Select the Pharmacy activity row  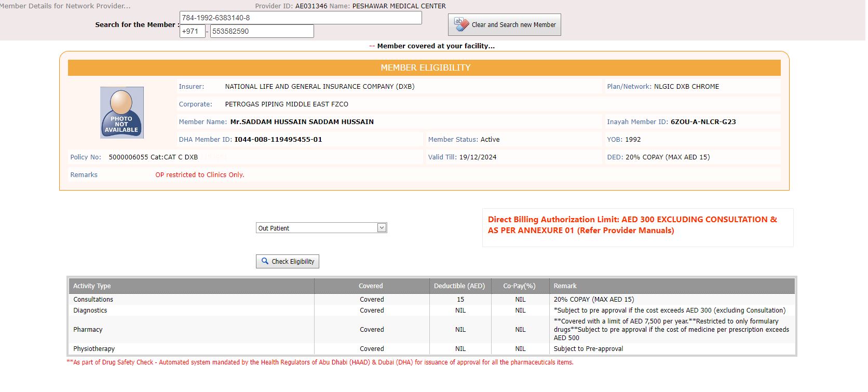(x=88, y=330)
